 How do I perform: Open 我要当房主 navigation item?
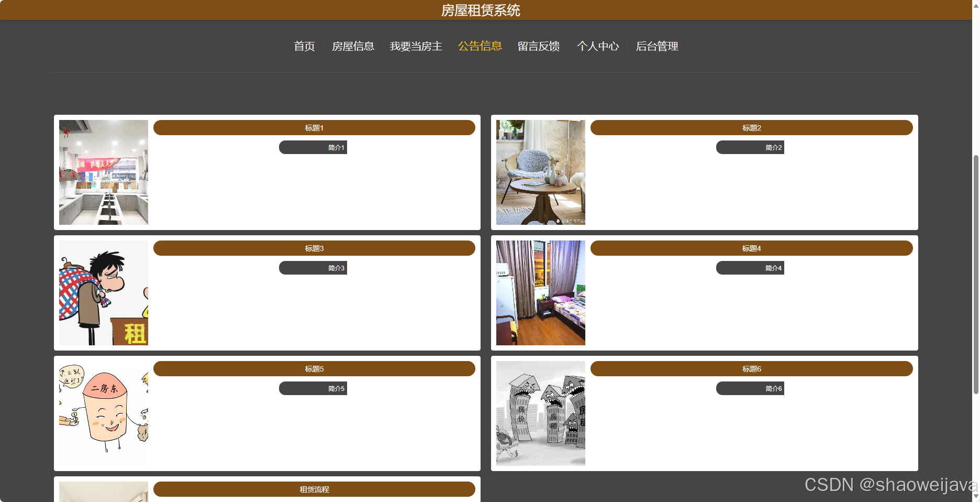[x=416, y=46]
